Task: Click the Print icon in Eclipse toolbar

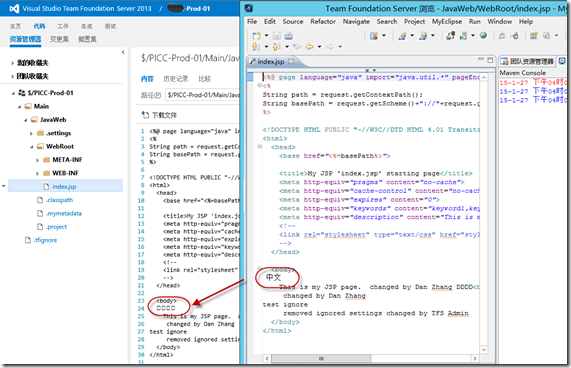Action: pos(288,36)
